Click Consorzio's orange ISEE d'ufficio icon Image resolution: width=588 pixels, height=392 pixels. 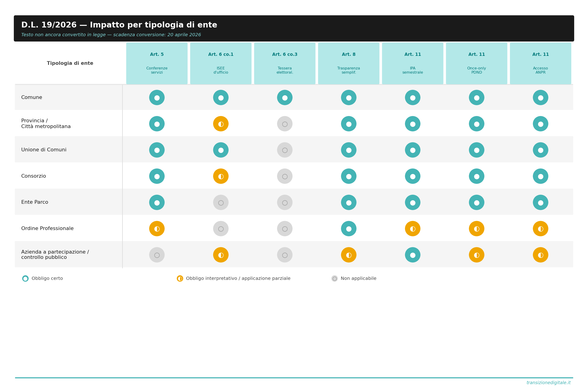pos(221,176)
